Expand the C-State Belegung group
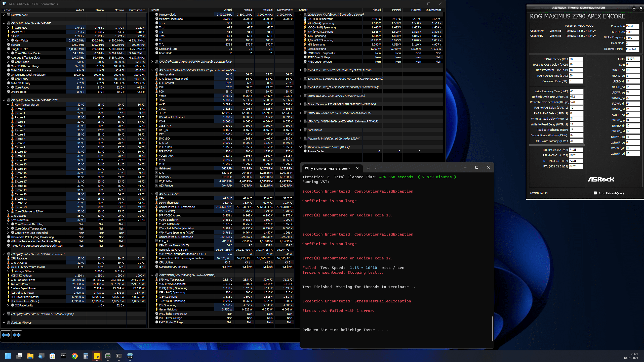The height and width of the screenshot is (362, 644). click(4, 314)
